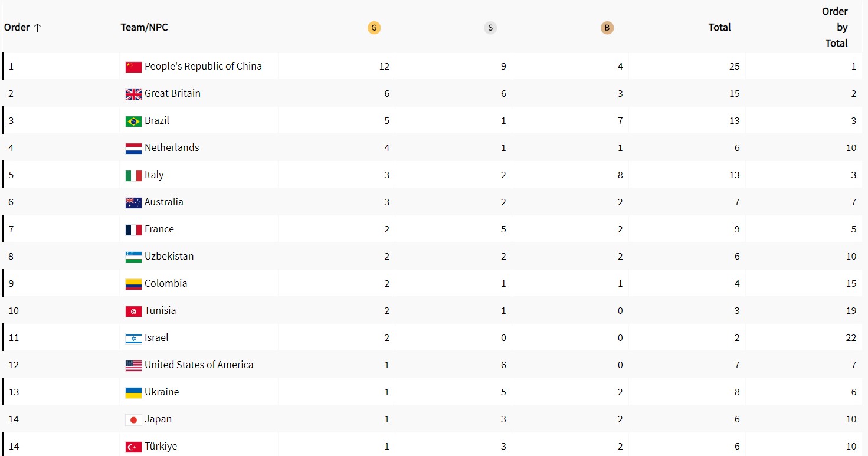
Task: Click the People's Republic of China flag
Action: tap(133, 67)
